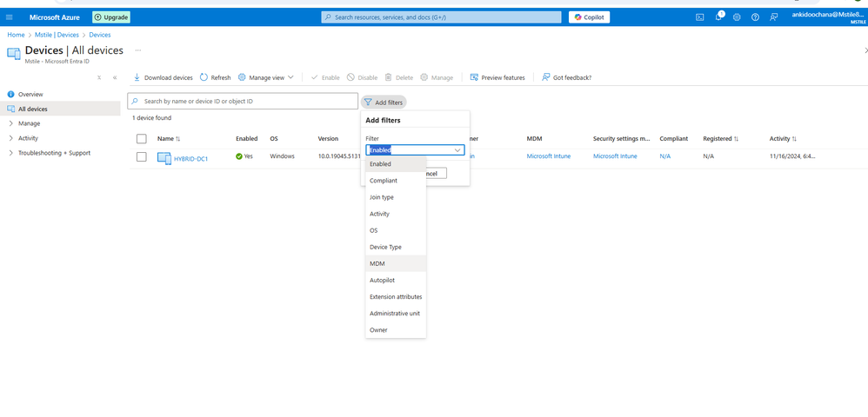Screen dimensions: 868x417
Task: Collapse the sidebar with the double chevron
Action: pyautogui.click(x=115, y=77)
